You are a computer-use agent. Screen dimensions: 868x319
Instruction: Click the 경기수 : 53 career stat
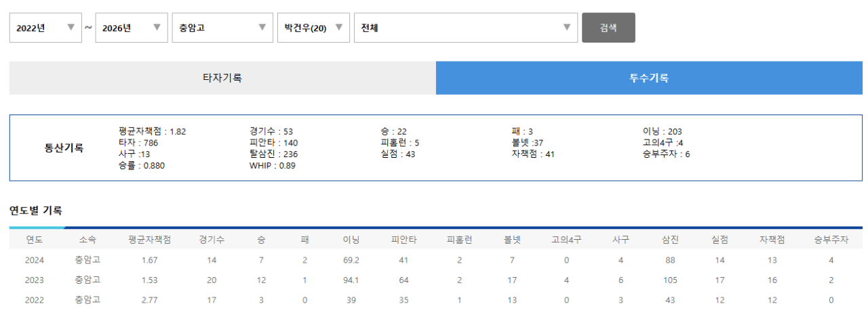coord(271,131)
